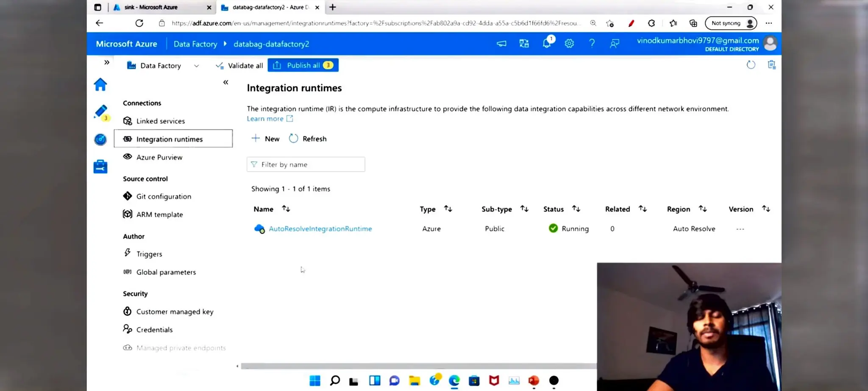Open ARM template page
868x391 pixels.
pyautogui.click(x=159, y=214)
